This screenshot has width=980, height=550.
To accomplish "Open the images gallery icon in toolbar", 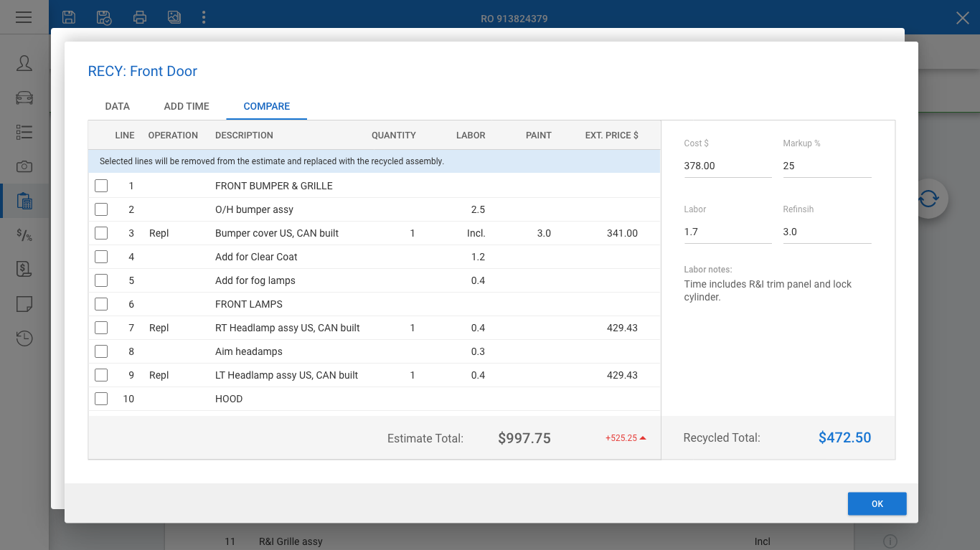I will click(174, 17).
